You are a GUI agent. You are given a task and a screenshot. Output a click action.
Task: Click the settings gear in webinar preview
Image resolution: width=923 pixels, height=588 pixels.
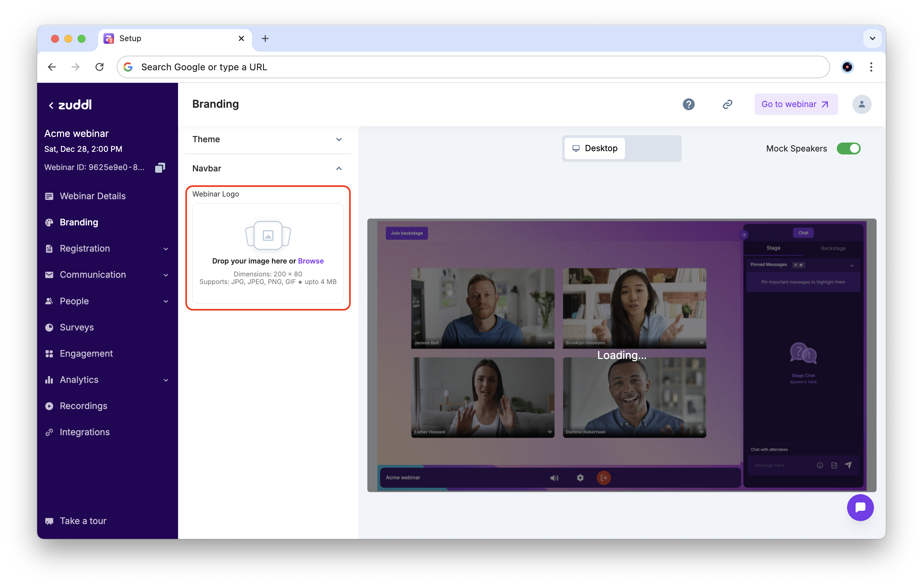[580, 478]
